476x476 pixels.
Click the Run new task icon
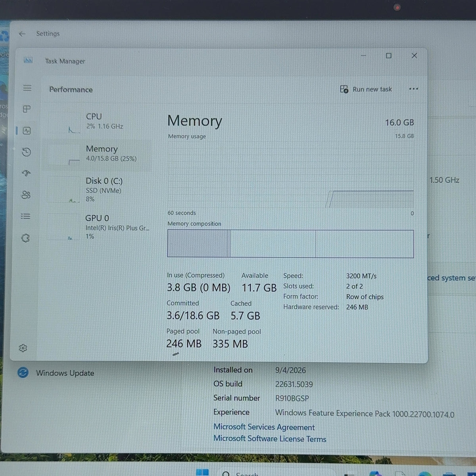(x=344, y=89)
